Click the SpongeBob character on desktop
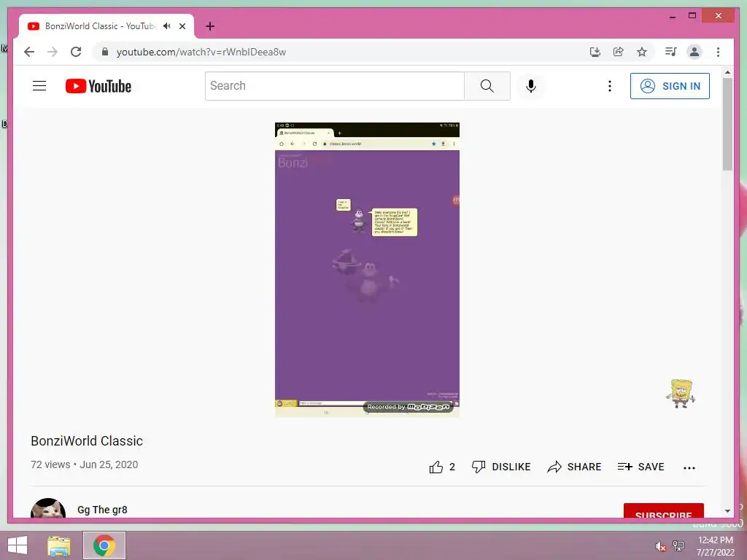 (x=681, y=393)
